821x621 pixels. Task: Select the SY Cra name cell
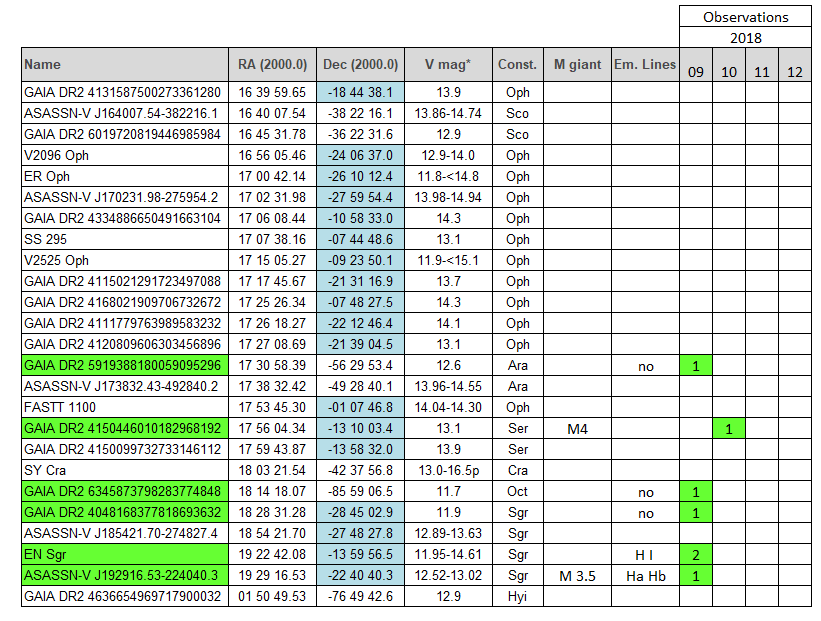click(124, 471)
